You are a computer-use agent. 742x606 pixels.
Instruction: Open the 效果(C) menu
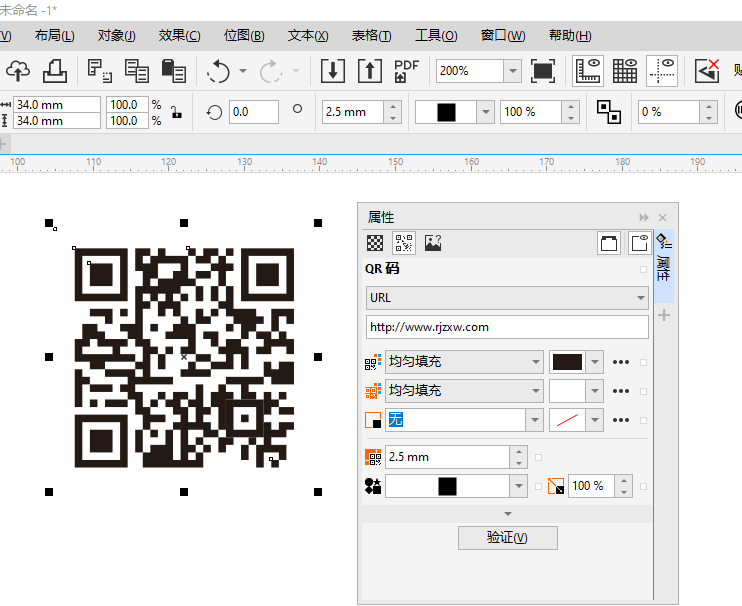(179, 35)
